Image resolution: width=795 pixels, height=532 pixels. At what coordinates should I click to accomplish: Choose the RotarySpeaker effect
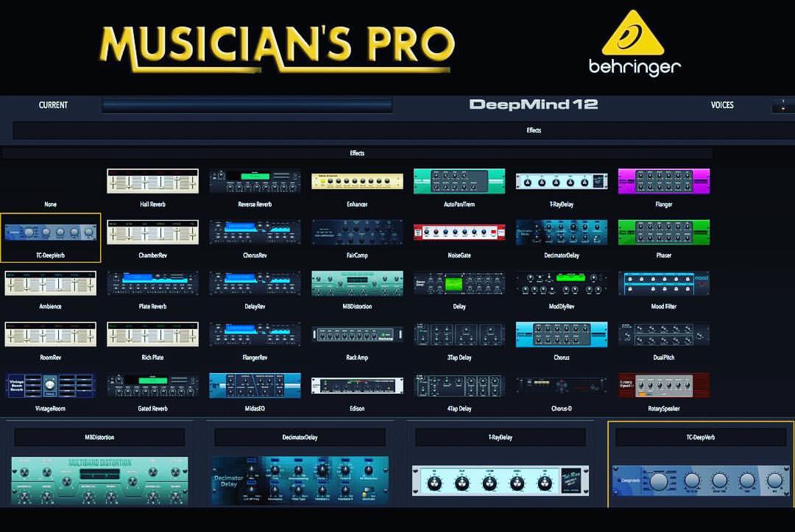point(664,386)
